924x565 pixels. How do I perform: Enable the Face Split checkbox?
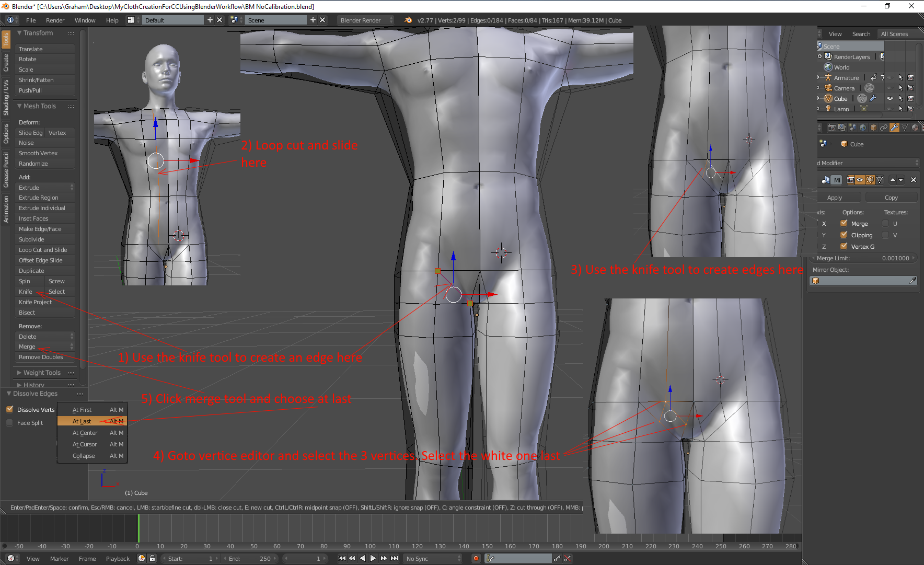(x=9, y=422)
